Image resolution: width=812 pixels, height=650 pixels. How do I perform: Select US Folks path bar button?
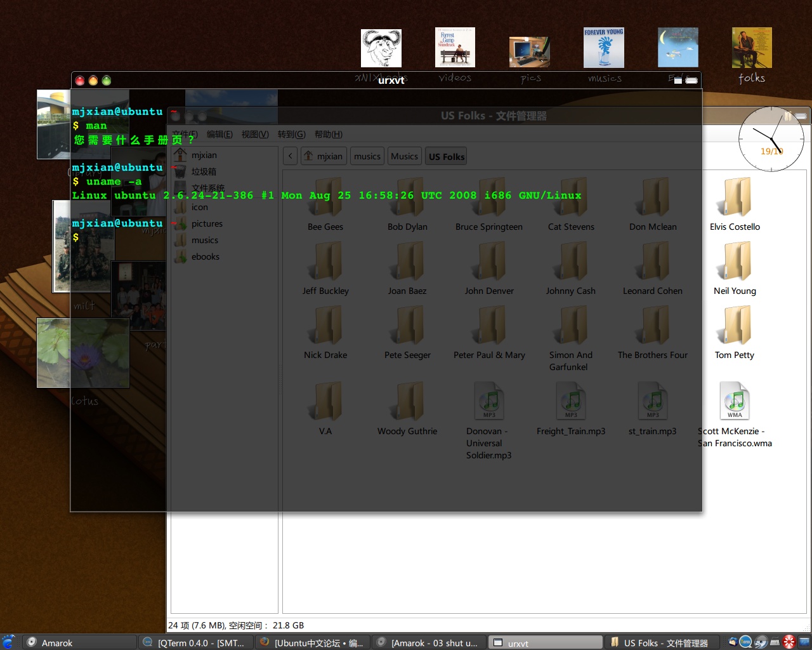pyautogui.click(x=446, y=156)
